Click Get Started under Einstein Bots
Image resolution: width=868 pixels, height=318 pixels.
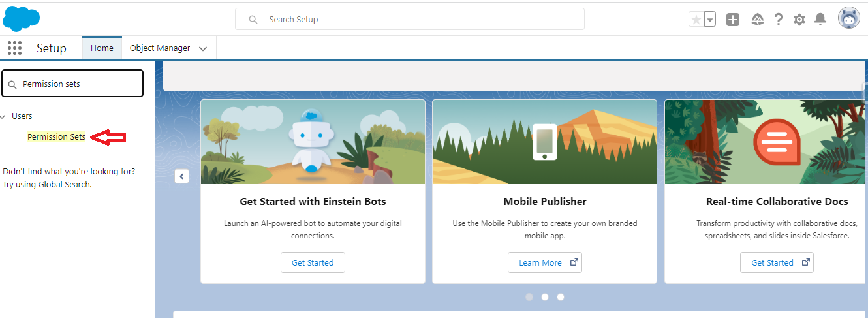[x=313, y=262]
